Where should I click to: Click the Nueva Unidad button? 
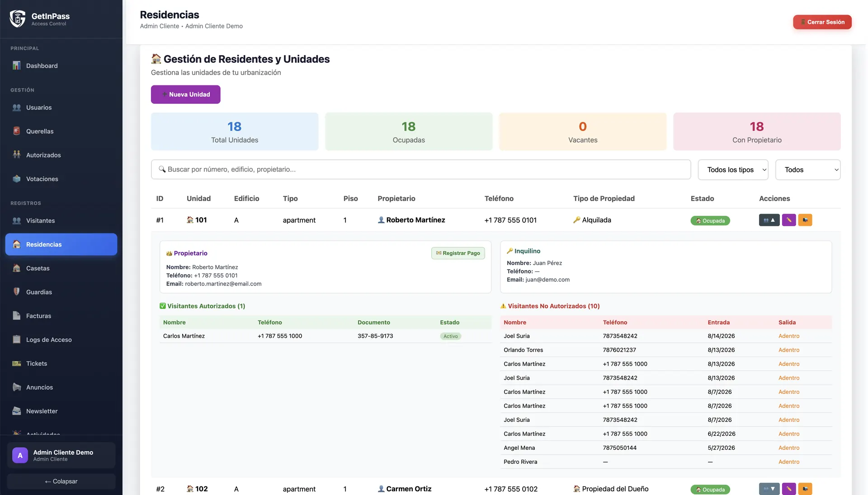(x=186, y=94)
